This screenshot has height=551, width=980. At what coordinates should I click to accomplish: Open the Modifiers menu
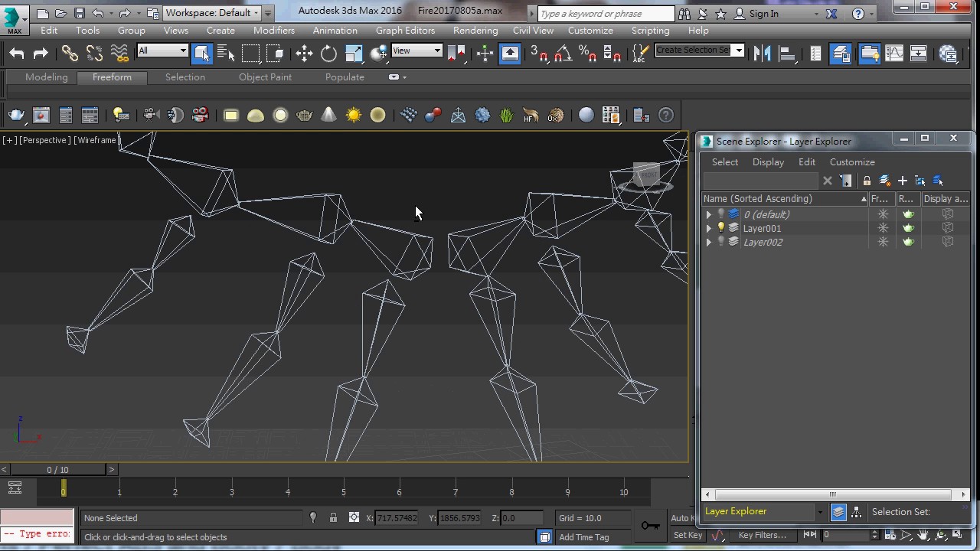(273, 31)
